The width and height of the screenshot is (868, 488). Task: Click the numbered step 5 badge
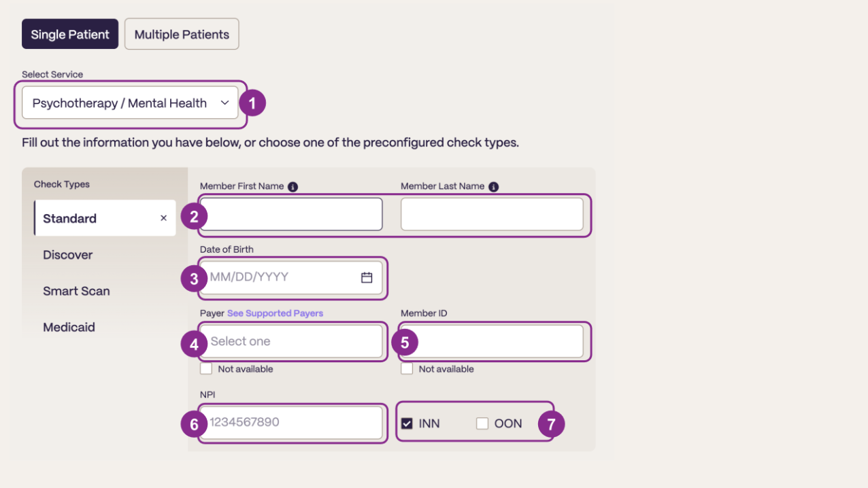[x=405, y=343]
